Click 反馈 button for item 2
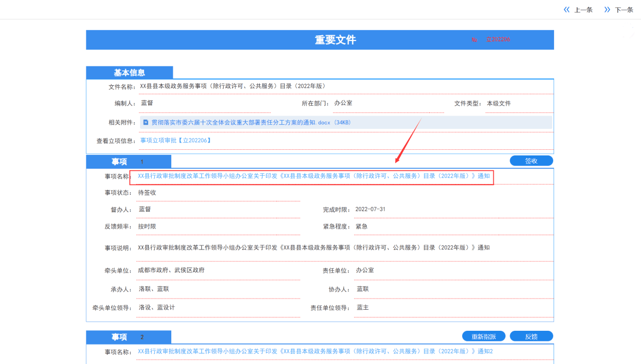 (x=531, y=336)
